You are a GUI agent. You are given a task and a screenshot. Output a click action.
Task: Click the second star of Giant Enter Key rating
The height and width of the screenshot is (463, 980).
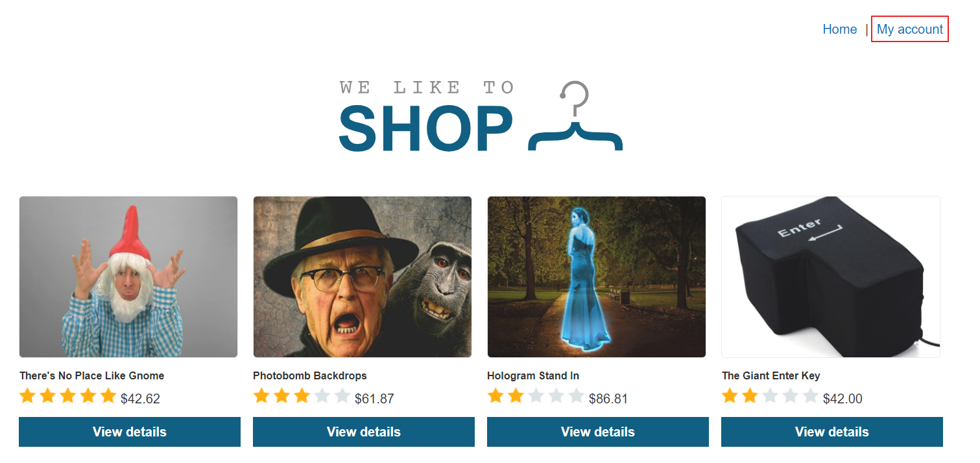tap(750, 396)
